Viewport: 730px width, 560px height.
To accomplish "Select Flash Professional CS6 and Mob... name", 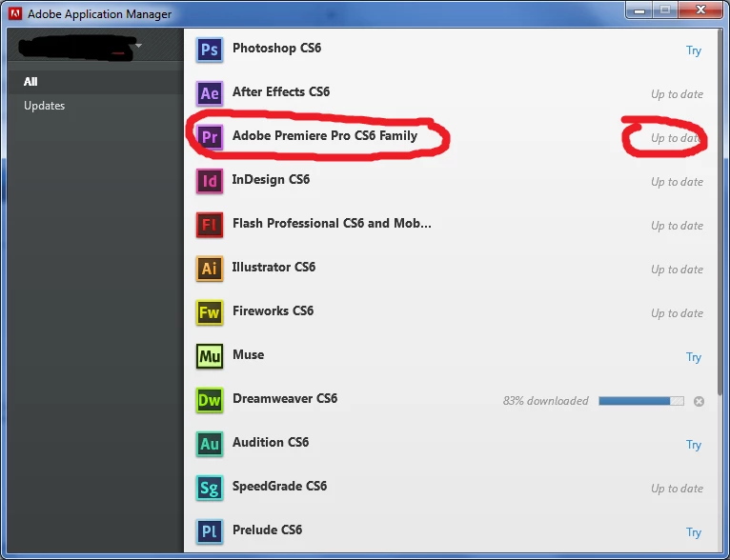I will point(332,223).
